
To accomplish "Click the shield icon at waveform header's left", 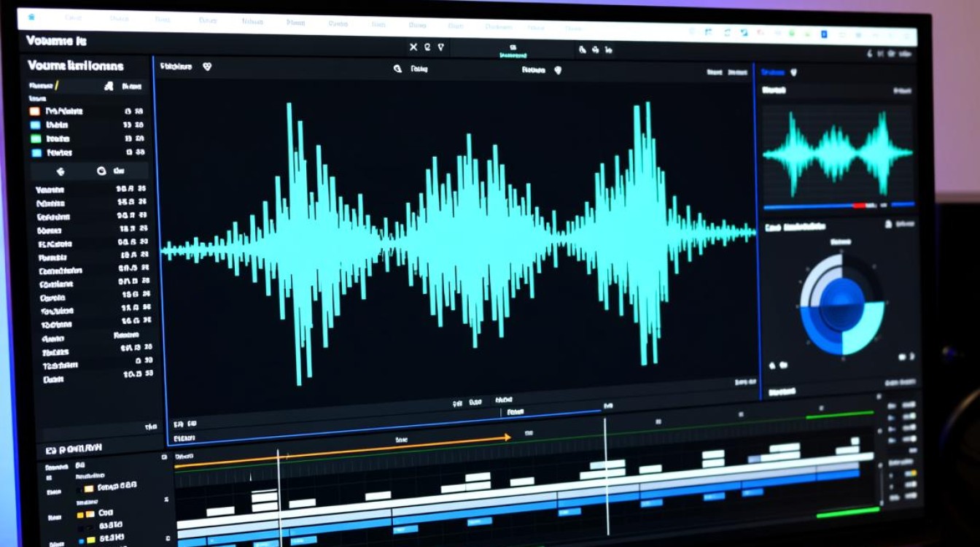I will coord(207,66).
